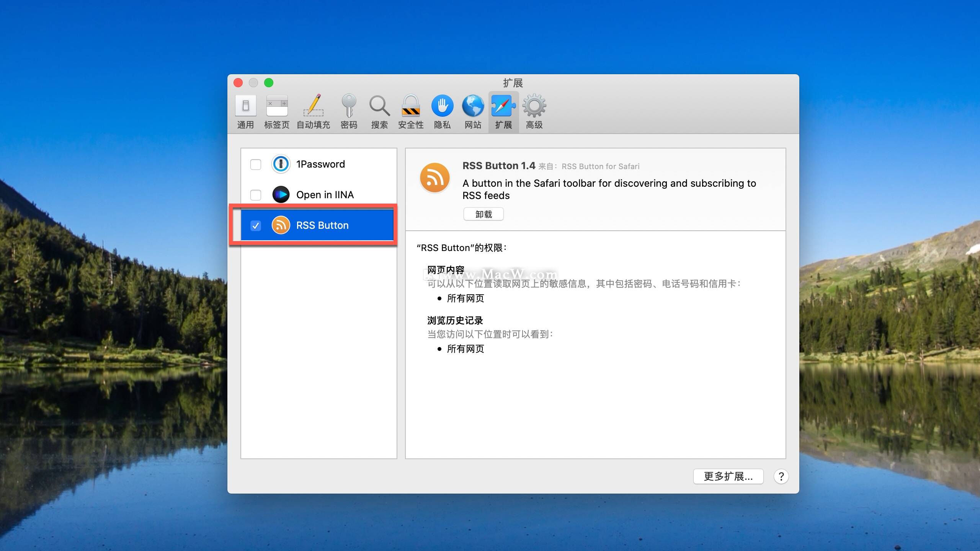This screenshot has width=980, height=551.
Task: Click the Open in IINA extension icon
Action: pyautogui.click(x=281, y=195)
